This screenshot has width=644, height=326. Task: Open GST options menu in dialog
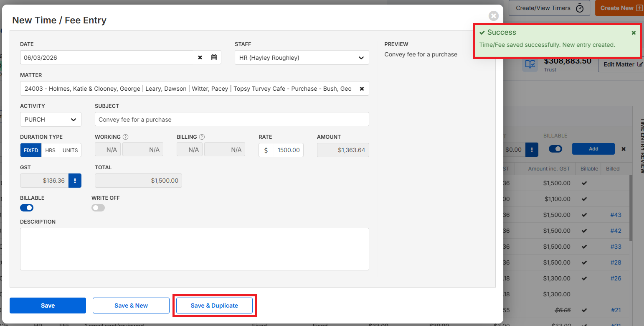[x=75, y=181]
